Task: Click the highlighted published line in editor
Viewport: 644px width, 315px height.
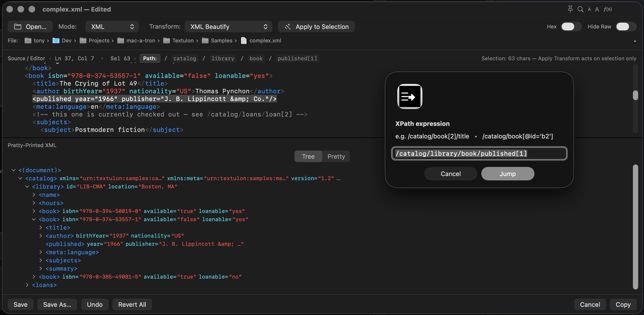Action: pos(154,99)
